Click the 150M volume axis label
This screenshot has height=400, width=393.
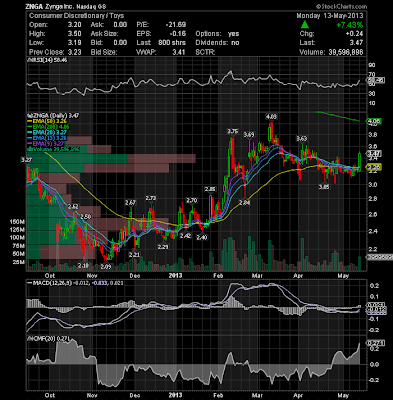(x=17, y=222)
